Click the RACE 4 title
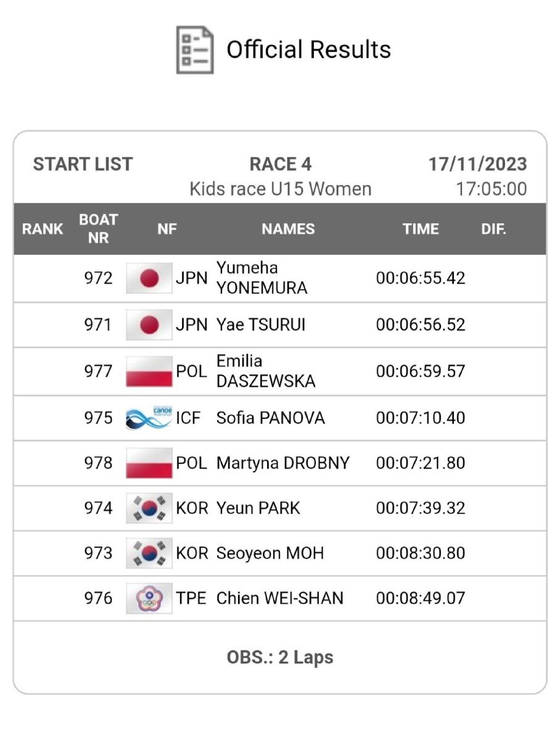 [x=280, y=165]
